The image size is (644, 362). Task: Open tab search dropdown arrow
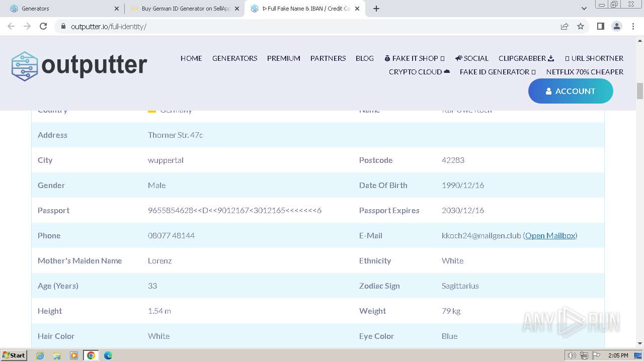pyautogui.click(x=584, y=9)
